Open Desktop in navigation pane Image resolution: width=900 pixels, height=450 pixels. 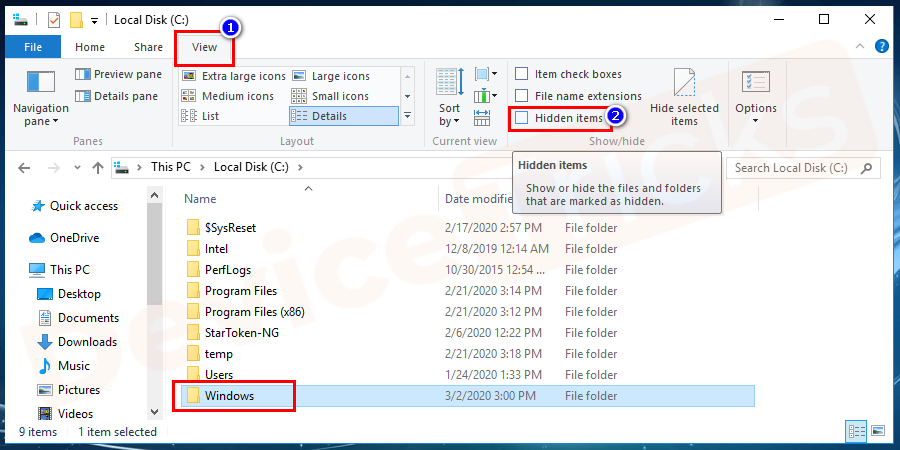[69, 294]
